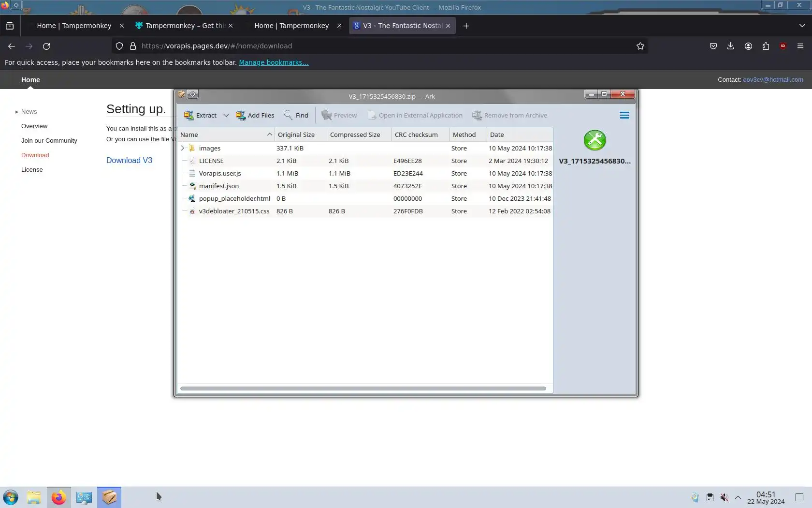Open file manager from taskbar
The image size is (812, 508).
pos(34,497)
